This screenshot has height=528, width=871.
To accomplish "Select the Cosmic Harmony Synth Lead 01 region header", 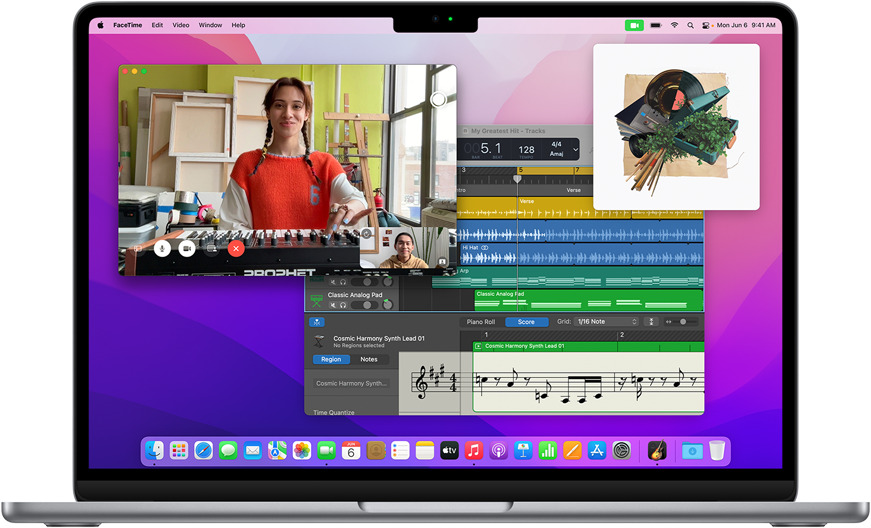I will tap(588, 346).
